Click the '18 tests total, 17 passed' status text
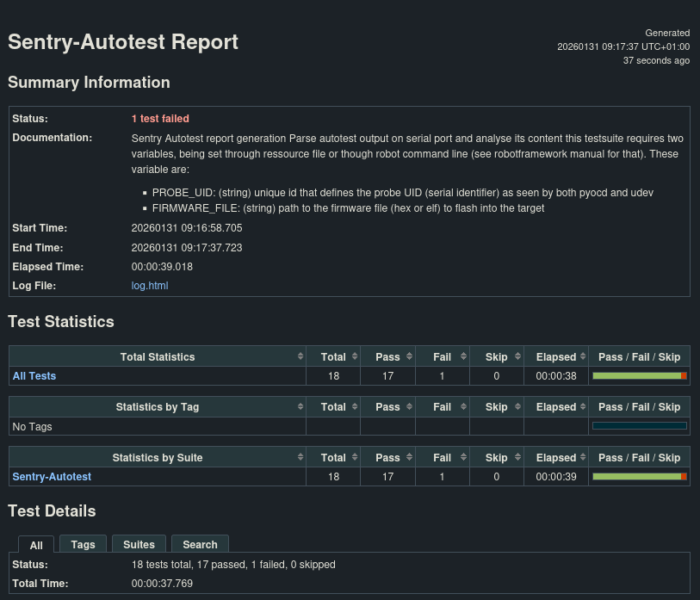The height and width of the screenshot is (600, 700). (233, 565)
